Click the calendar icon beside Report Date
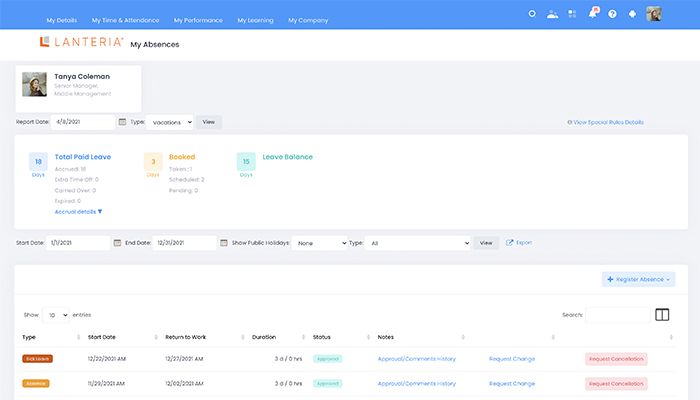The image size is (700, 400). (122, 122)
